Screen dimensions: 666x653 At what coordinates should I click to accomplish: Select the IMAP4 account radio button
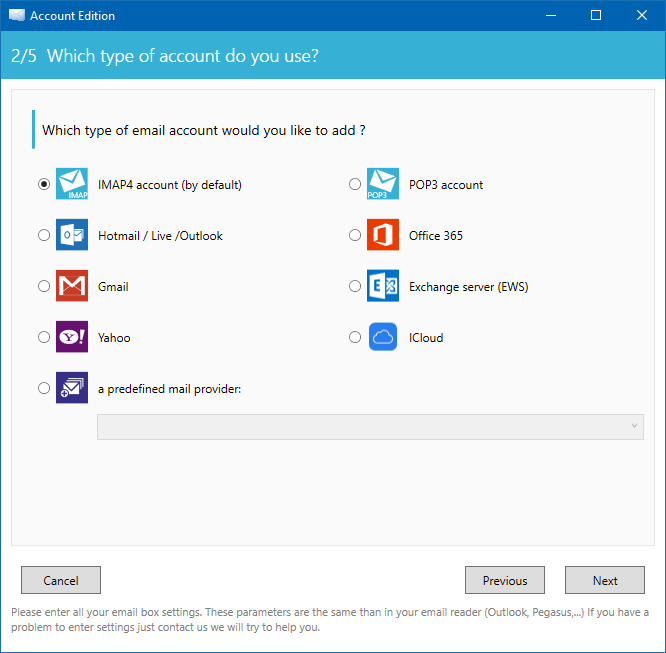pos(44,184)
